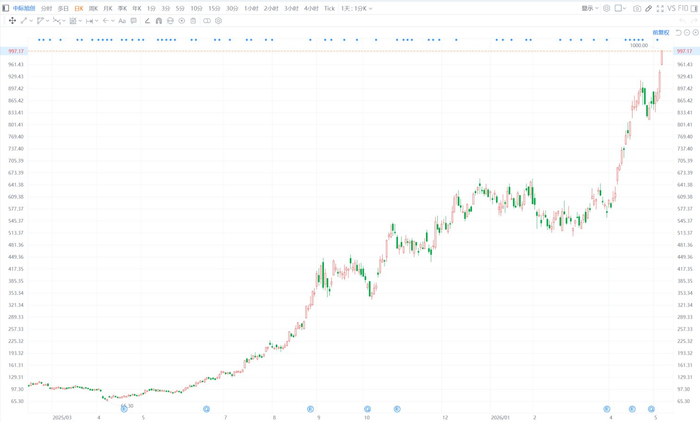Viewport: 700px width, 422px height.
Task: Select the move/pan crosshair tool
Action: click(12, 21)
